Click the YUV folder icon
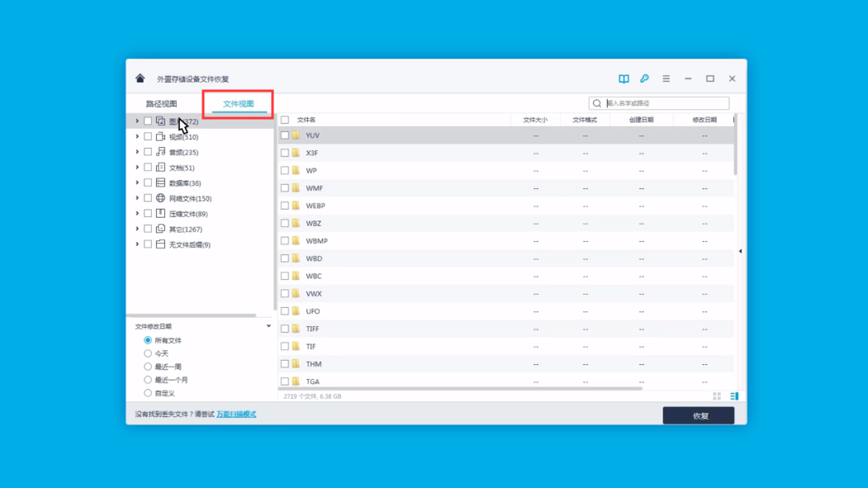This screenshot has width=868, height=488. [296, 135]
